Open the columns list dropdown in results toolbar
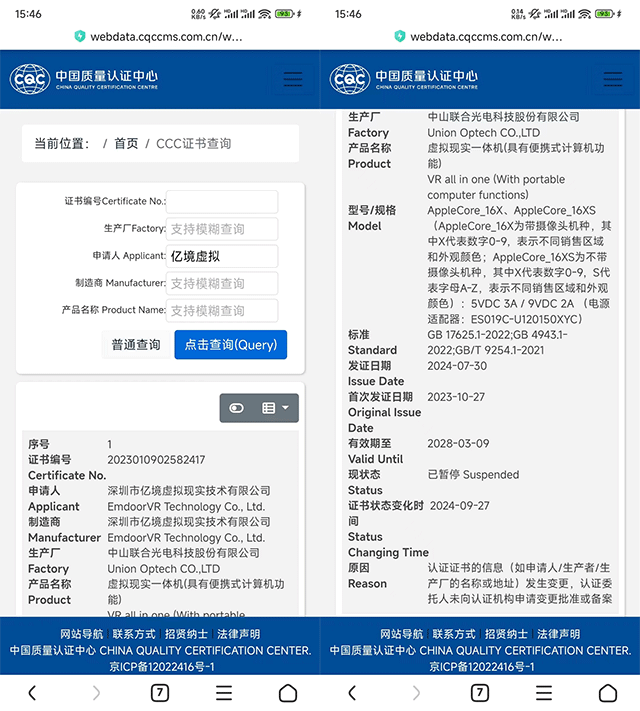640x711 pixels. [275, 408]
